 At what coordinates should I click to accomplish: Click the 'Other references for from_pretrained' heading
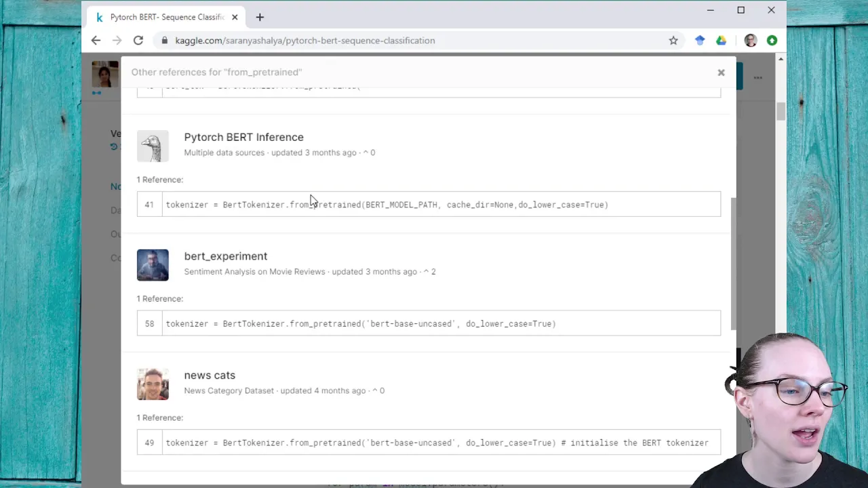[x=216, y=72]
